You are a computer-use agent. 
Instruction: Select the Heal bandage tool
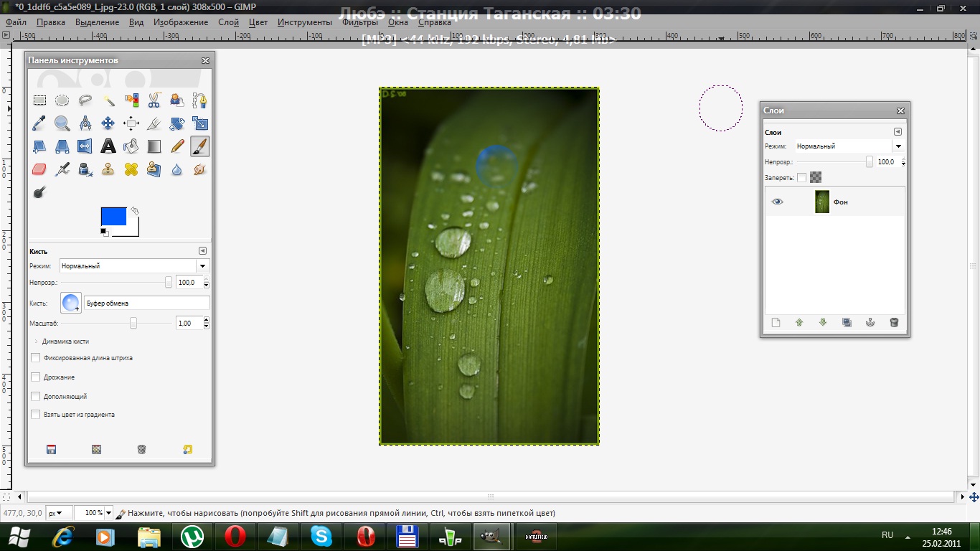pyautogui.click(x=131, y=169)
